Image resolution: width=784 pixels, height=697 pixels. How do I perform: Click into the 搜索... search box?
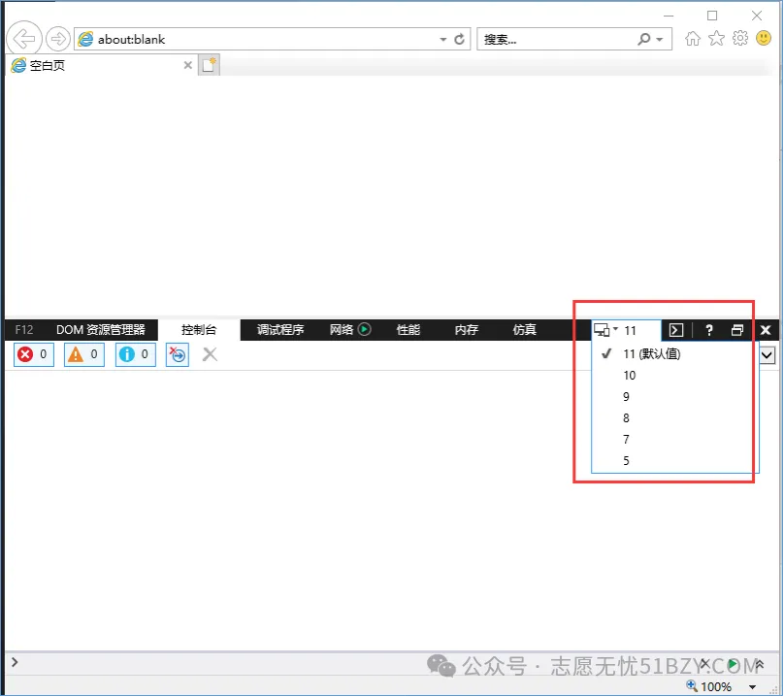(555, 39)
